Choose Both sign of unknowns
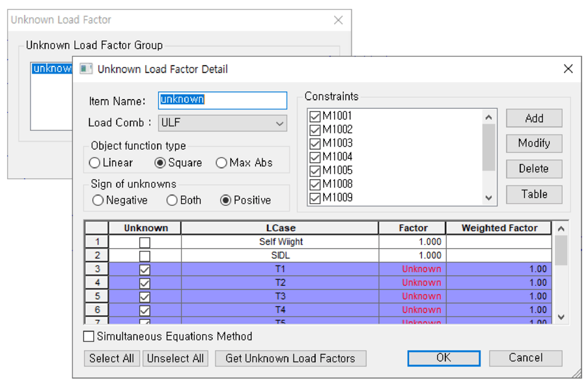 [x=172, y=201]
